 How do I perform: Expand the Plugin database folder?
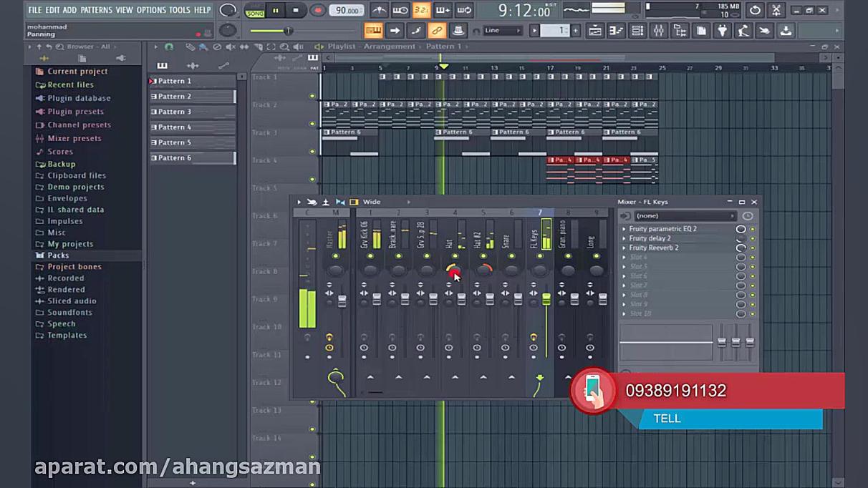[x=79, y=99]
